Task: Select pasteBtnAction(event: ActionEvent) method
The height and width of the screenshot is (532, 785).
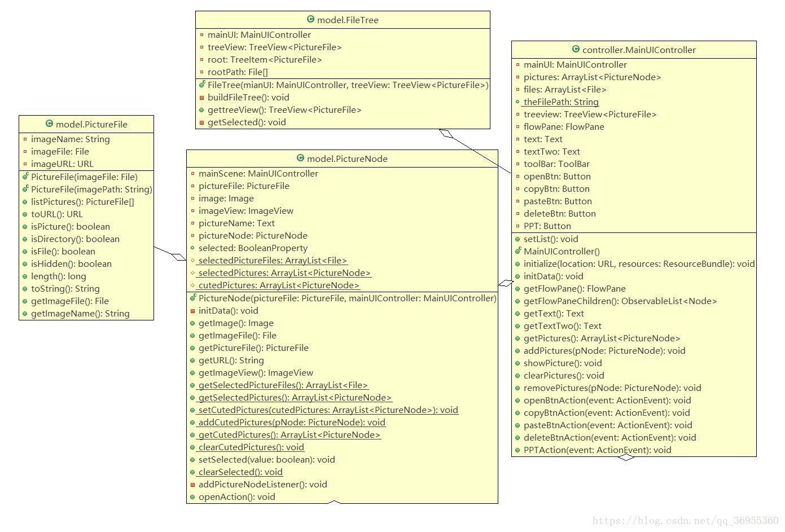Action: (x=608, y=425)
